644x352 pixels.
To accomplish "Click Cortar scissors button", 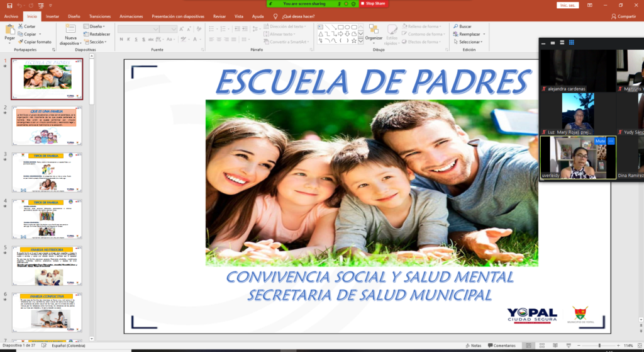I will coord(26,26).
